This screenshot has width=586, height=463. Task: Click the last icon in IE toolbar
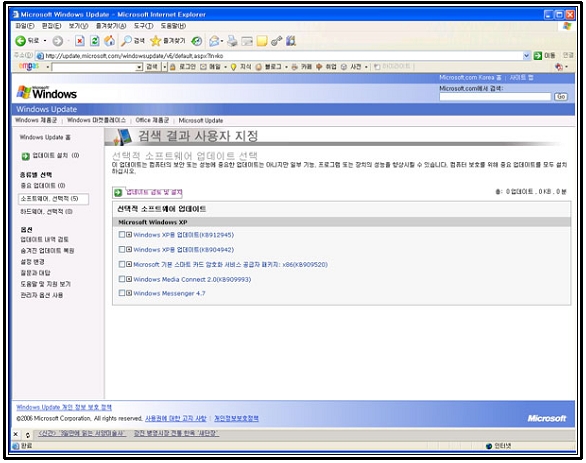pos(291,41)
